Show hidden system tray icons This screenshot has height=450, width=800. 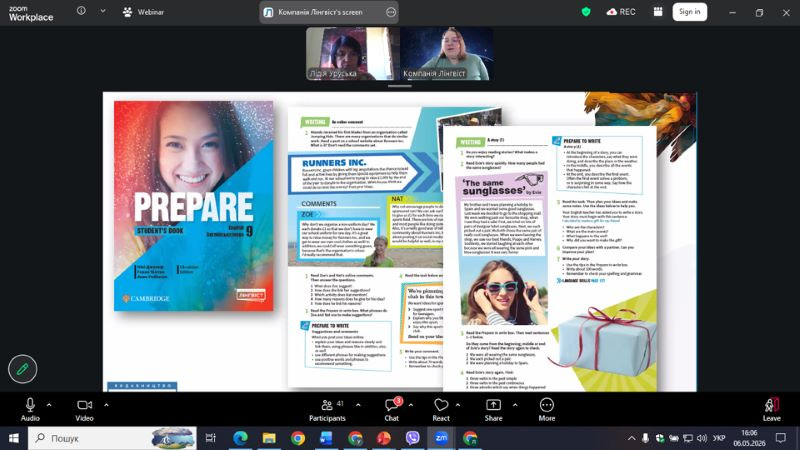coord(632,438)
